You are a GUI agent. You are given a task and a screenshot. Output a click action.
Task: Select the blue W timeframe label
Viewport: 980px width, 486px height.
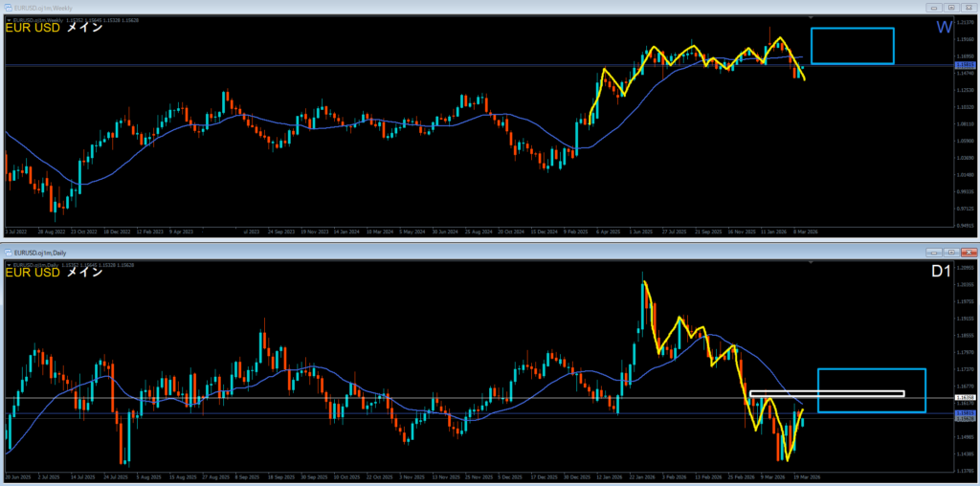(x=944, y=28)
